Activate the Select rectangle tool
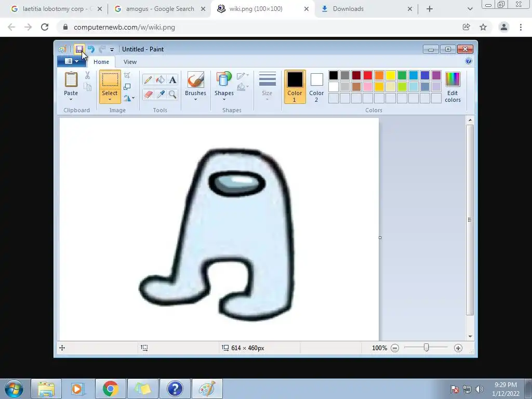Image resolution: width=532 pixels, height=399 pixels. 110,80
